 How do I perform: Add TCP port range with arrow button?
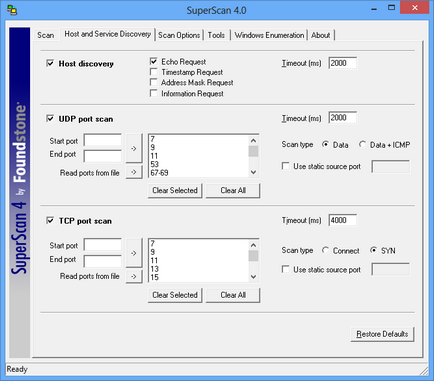pyautogui.click(x=134, y=253)
